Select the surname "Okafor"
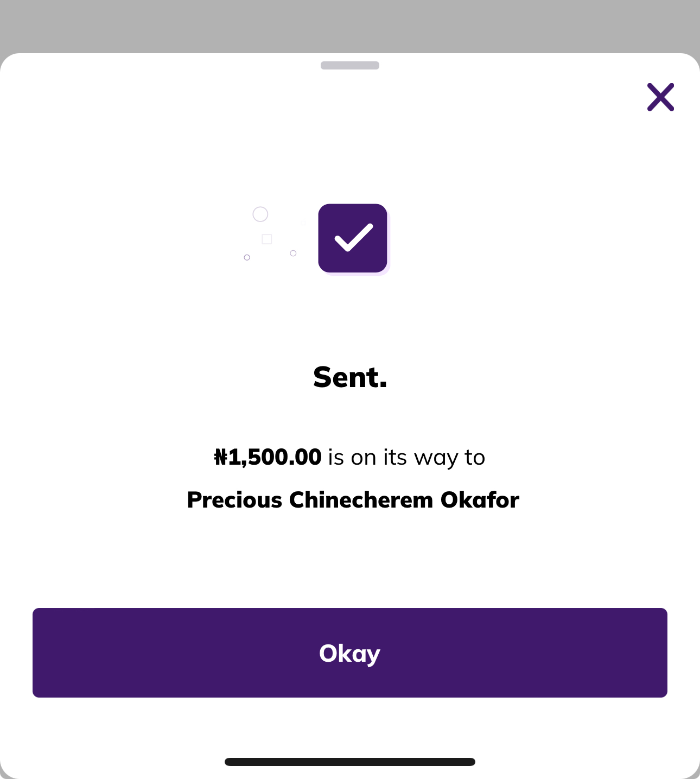Viewport: 700px width, 779px height. (480, 500)
